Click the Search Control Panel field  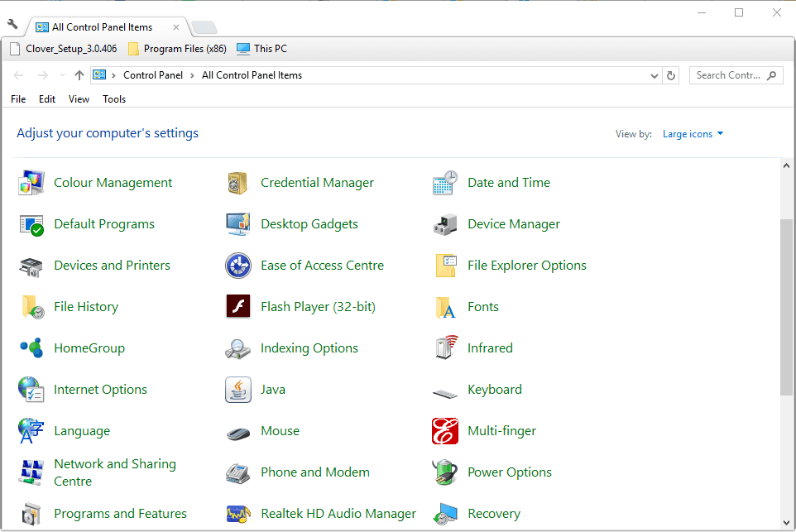pos(728,75)
